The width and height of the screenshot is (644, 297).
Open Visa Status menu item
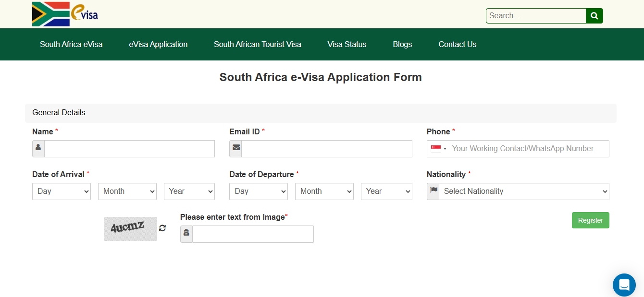pyautogui.click(x=347, y=44)
